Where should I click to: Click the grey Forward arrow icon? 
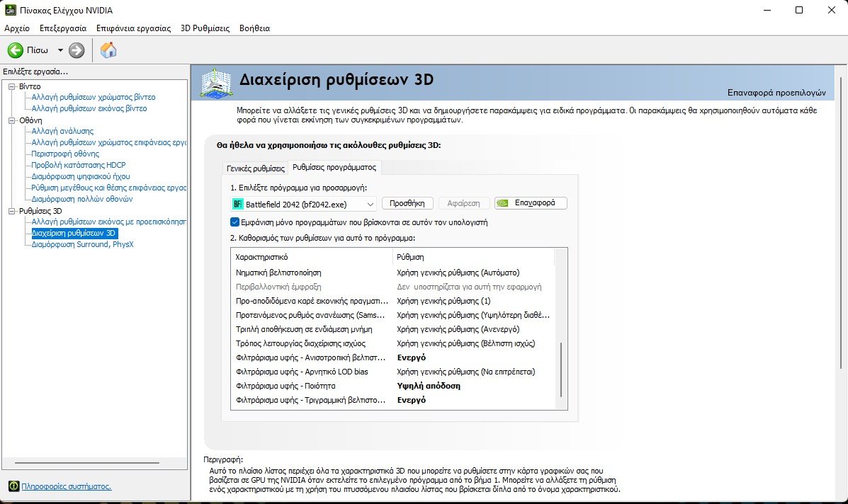point(77,50)
